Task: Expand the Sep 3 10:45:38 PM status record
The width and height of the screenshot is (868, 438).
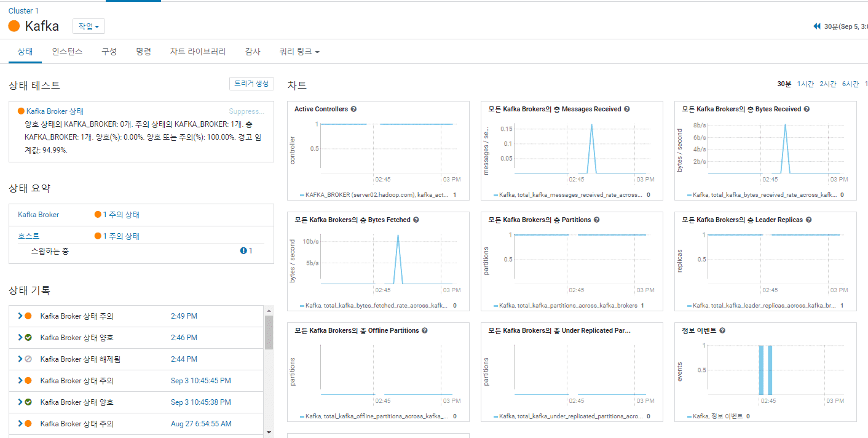Action: point(20,402)
